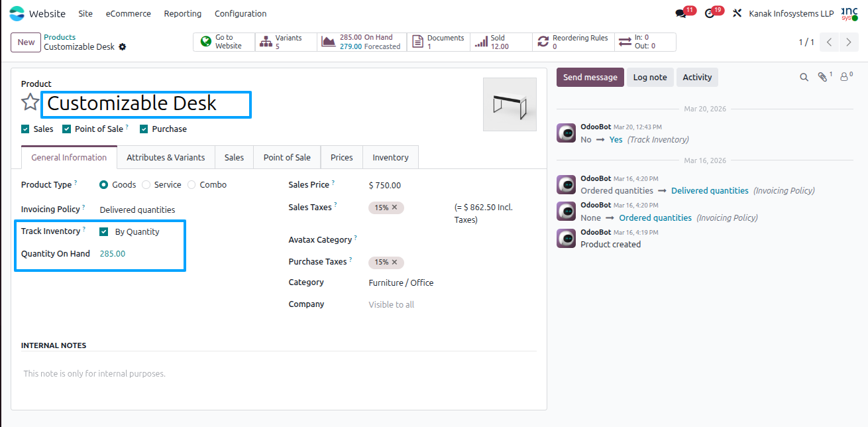Go to previous record arrow
The image size is (868, 427).
pyautogui.click(x=830, y=42)
